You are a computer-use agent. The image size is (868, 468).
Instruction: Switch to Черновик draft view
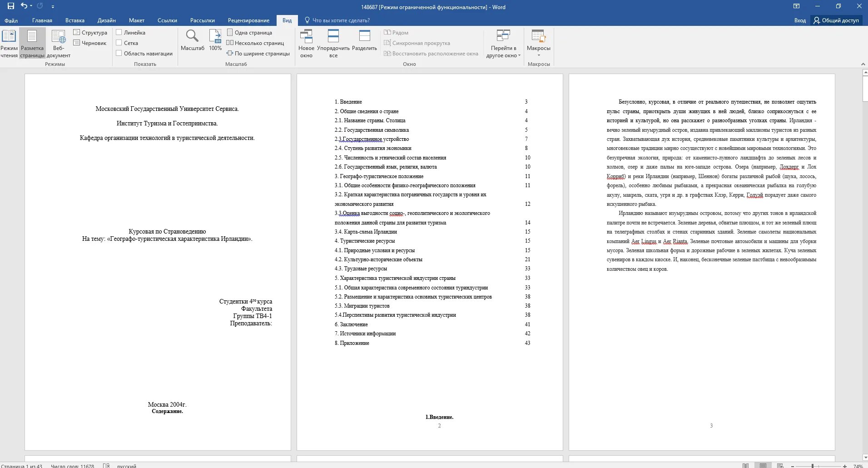pyautogui.click(x=90, y=43)
